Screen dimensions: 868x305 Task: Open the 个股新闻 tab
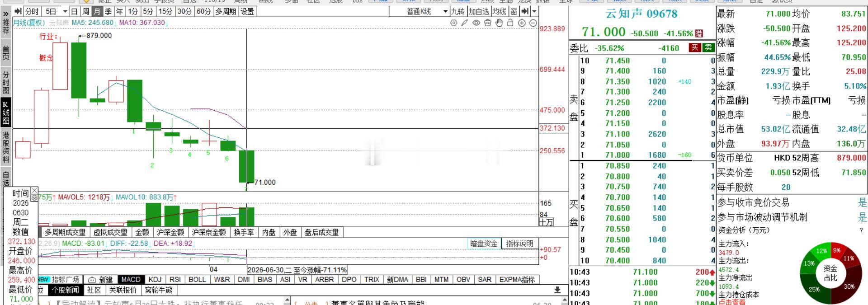pos(65,290)
